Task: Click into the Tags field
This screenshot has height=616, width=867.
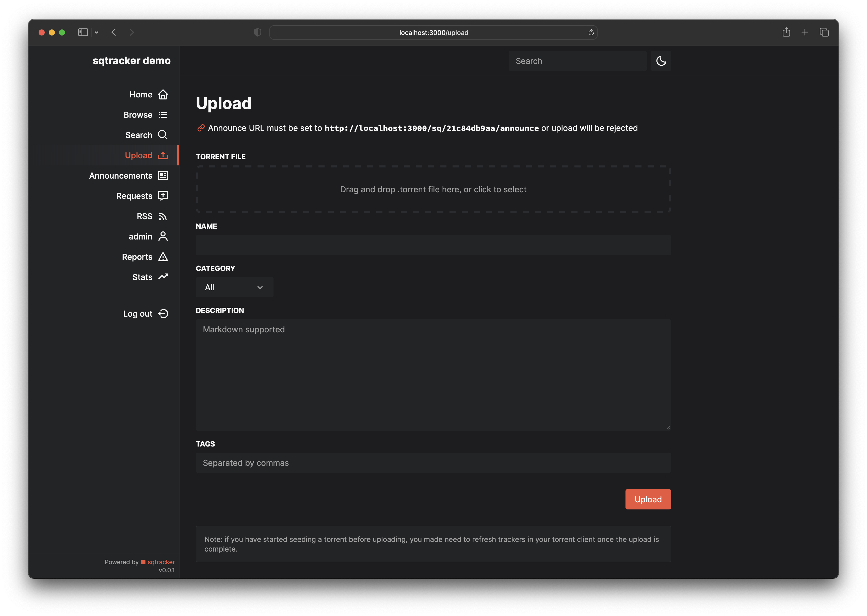Action: pos(433,463)
